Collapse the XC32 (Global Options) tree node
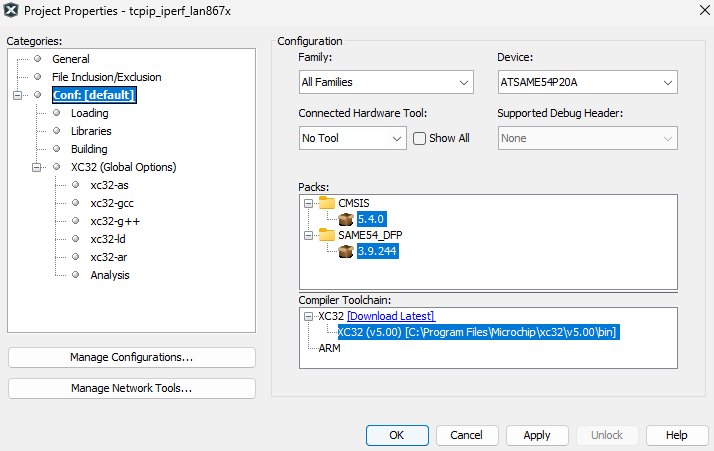This screenshot has height=451, width=714. [37, 167]
